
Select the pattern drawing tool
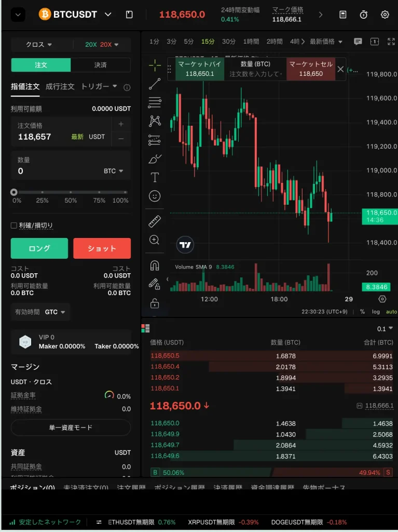pos(155,121)
